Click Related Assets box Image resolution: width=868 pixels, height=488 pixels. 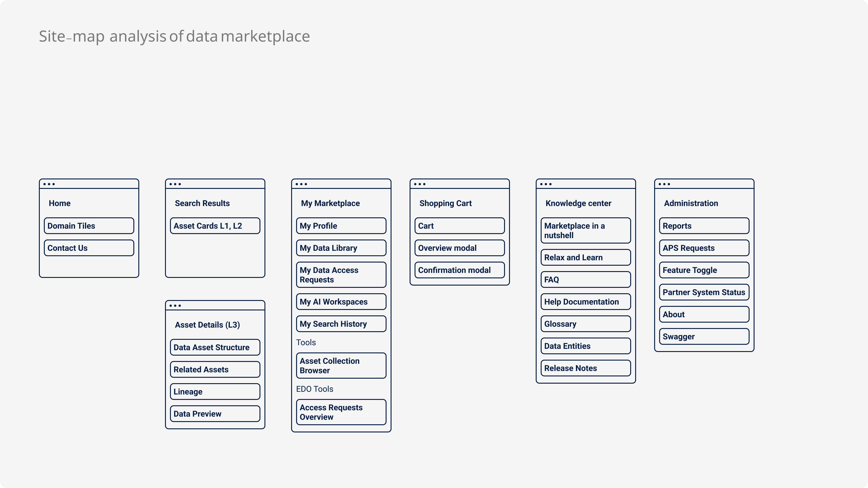[215, 369]
